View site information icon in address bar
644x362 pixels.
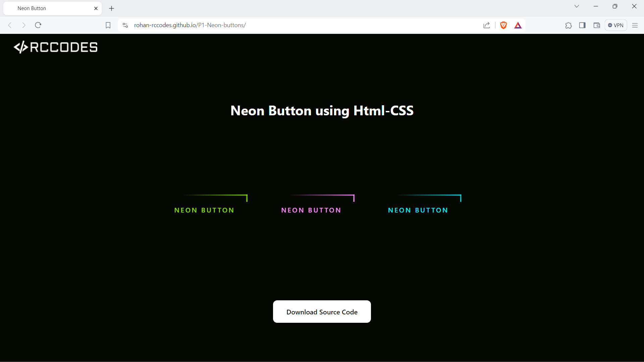click(x=125, y=25)
